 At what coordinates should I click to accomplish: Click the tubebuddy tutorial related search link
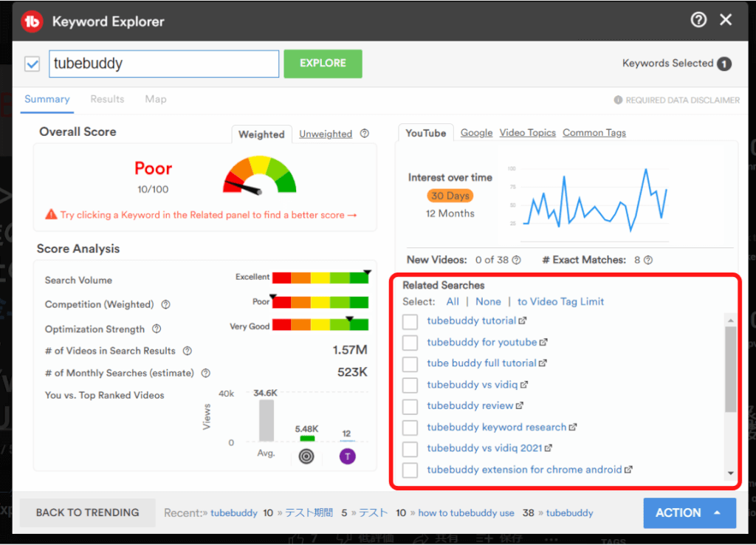(x=471, y=321)
